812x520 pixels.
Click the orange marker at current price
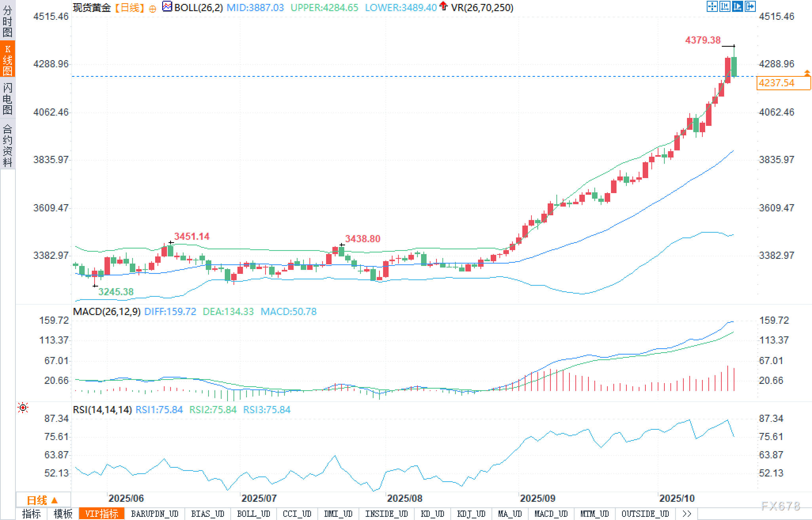point(807,73)
